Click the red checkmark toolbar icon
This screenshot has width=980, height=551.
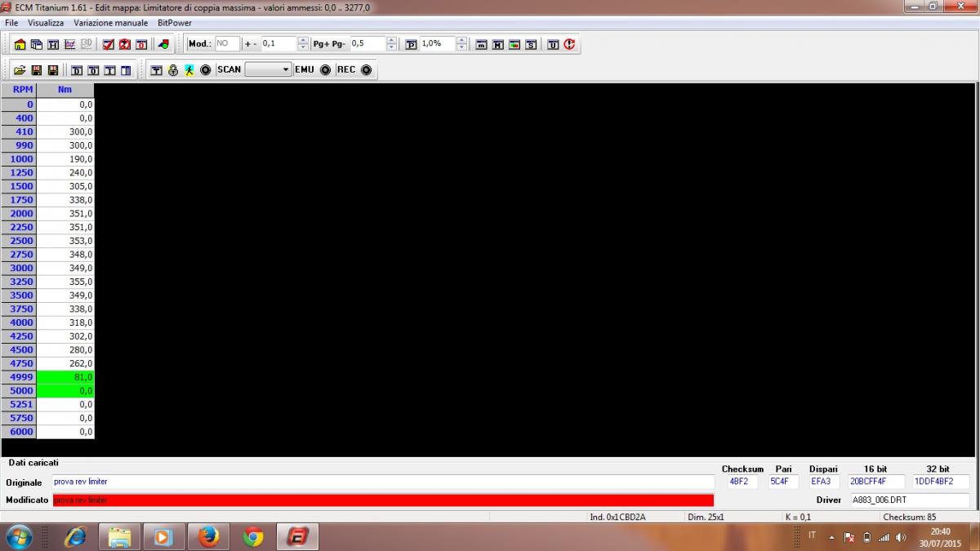109,44
